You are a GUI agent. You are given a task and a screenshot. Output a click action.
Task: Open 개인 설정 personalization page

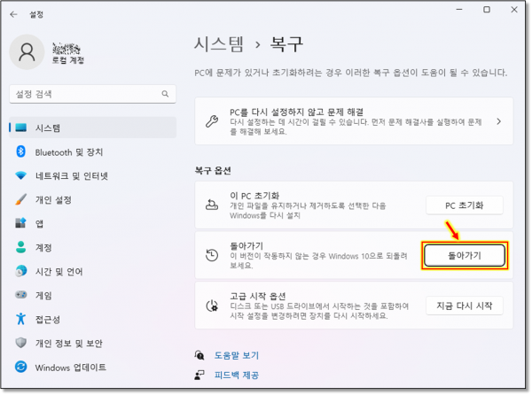[x=55, y=200]
